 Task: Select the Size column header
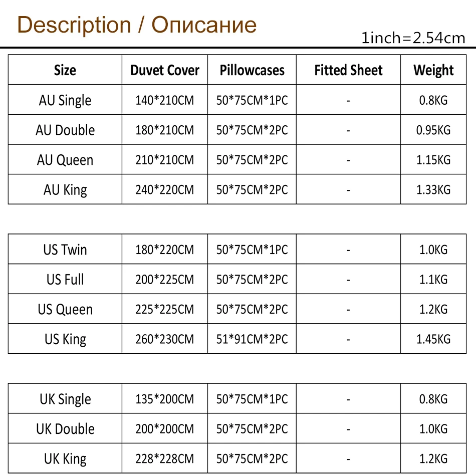[65, 70]
